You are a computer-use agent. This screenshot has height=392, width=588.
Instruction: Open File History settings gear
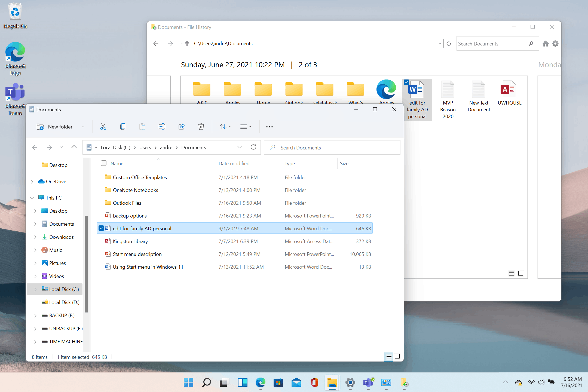[x=555, y=44]
